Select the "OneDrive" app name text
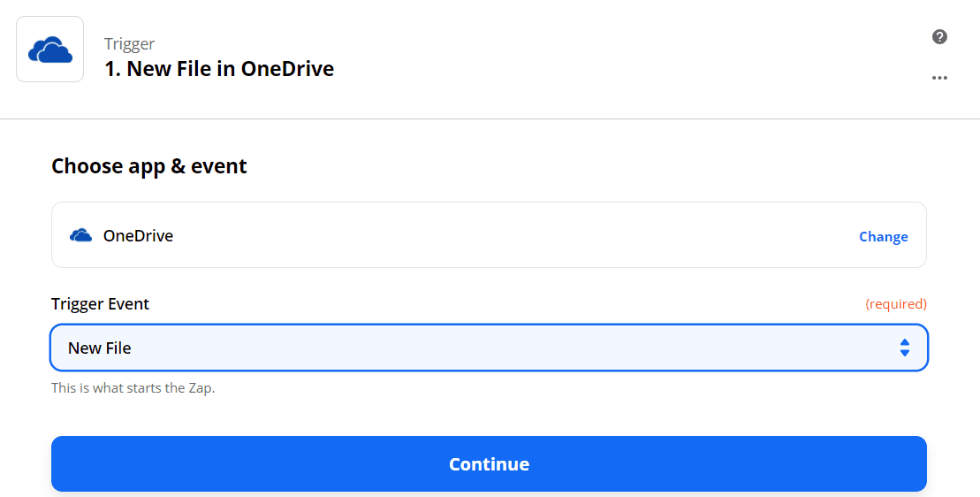Image resolution: width=980 pixels, height=497 pixels. tap(138, 236)
